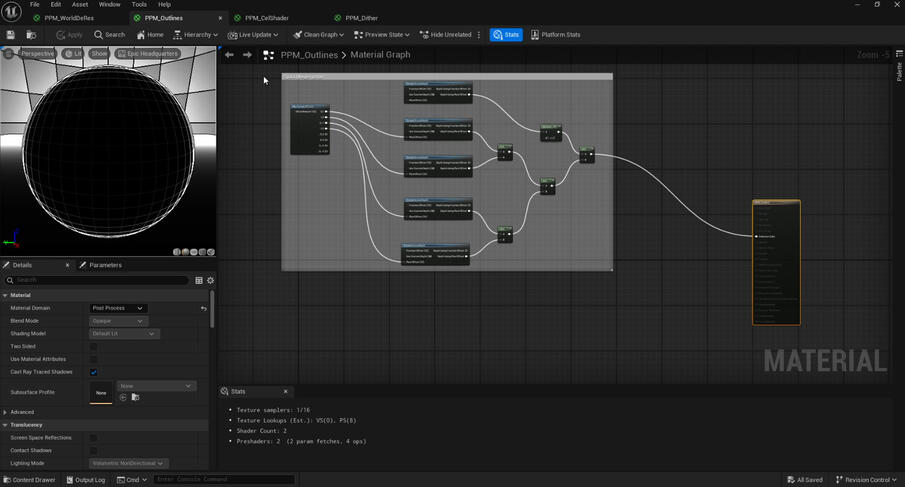Open Details panel settings gear icon
Image resolution: width=905 pixels, height=487 pixels.
[x=210, y=280]
